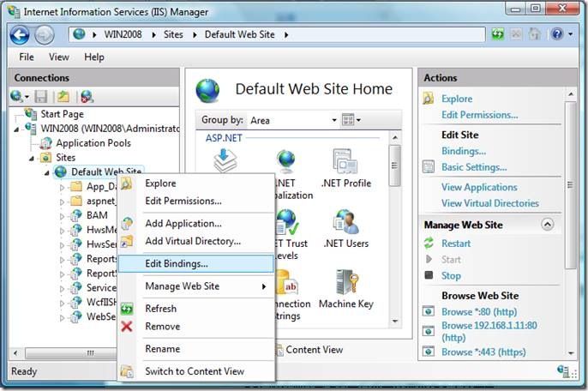
Task: Select Application Pools in Connections tree
Action: (x=93, y=143)
